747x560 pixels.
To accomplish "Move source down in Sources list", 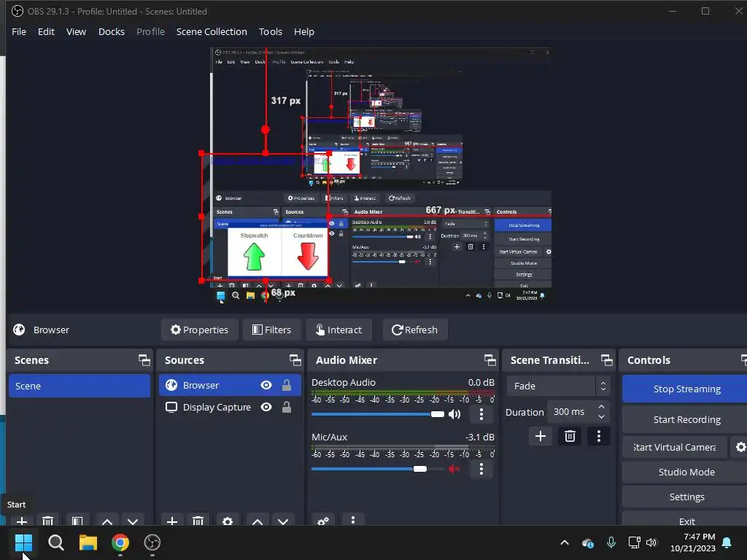I will coord(283,521).
